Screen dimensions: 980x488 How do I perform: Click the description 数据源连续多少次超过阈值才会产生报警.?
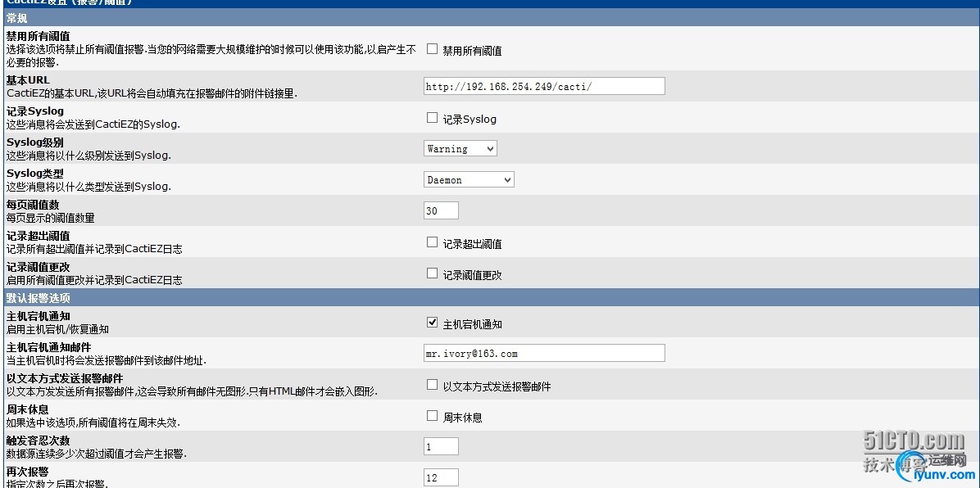click(96, 454)
